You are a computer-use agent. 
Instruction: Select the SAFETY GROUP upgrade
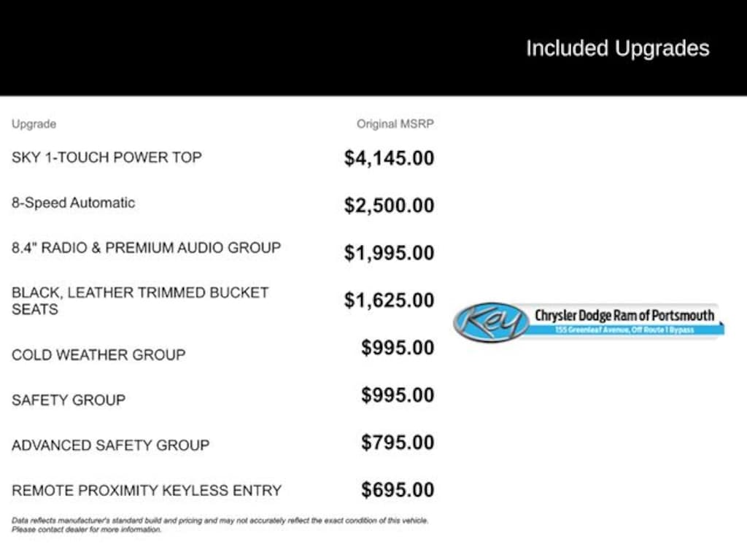[69, 400]
